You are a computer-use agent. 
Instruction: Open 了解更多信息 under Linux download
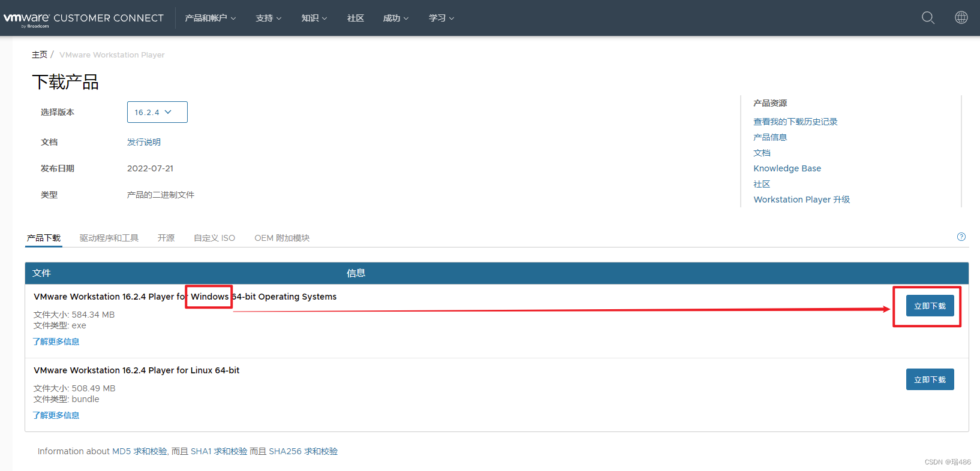pos(56,415)
